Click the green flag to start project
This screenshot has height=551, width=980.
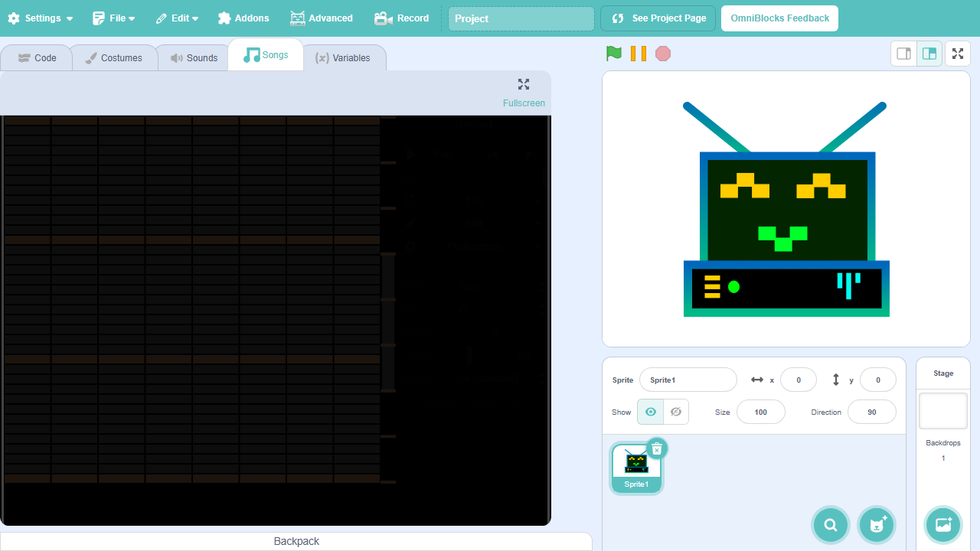(x=614, y=54)
